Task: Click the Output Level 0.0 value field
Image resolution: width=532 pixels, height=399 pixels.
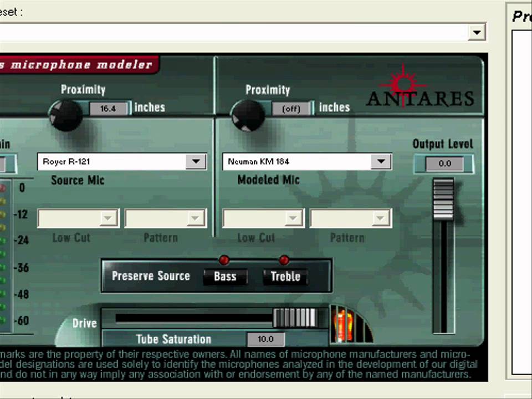Action: [x=444, y=164]
